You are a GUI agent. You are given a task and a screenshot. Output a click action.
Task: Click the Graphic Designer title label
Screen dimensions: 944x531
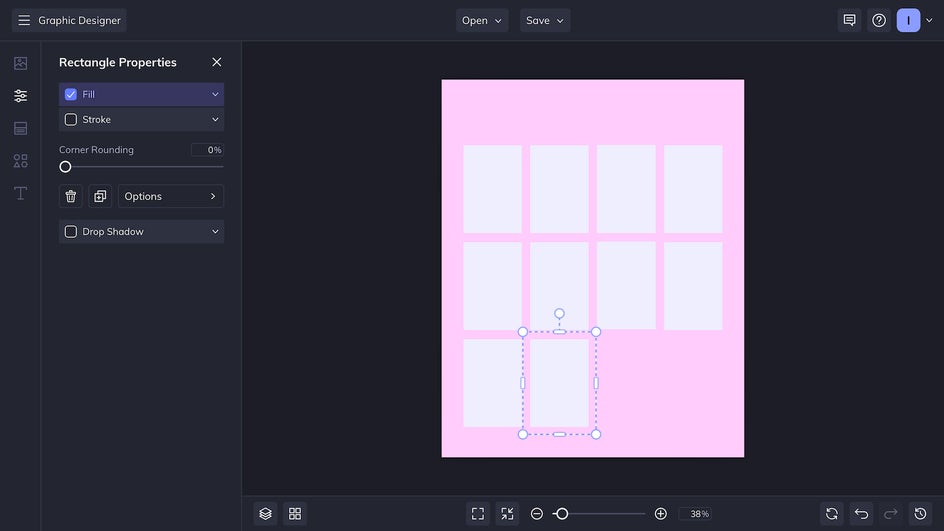coord(79,20)
